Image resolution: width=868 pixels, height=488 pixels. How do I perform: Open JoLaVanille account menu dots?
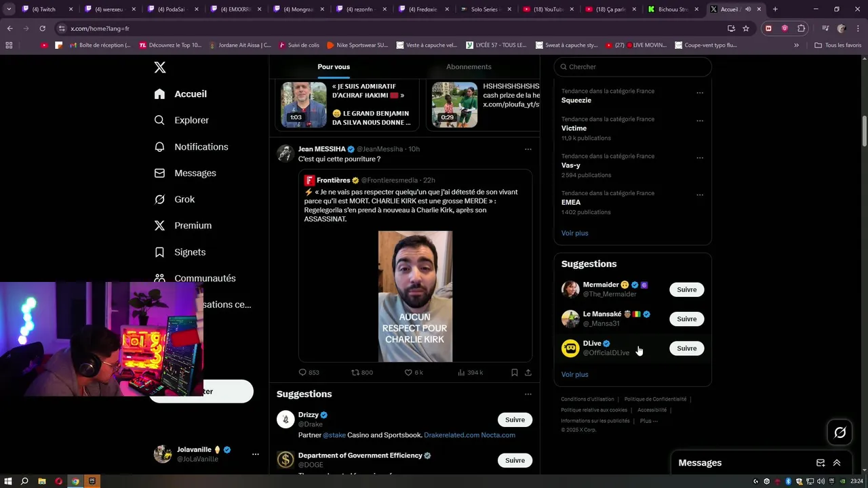click(x=255, y=454)
